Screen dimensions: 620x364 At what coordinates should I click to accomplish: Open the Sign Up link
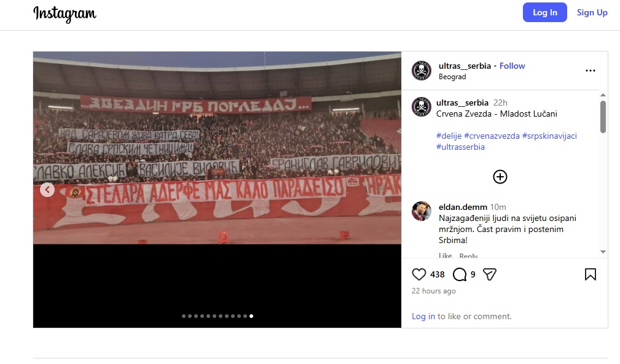click(592, 12)
